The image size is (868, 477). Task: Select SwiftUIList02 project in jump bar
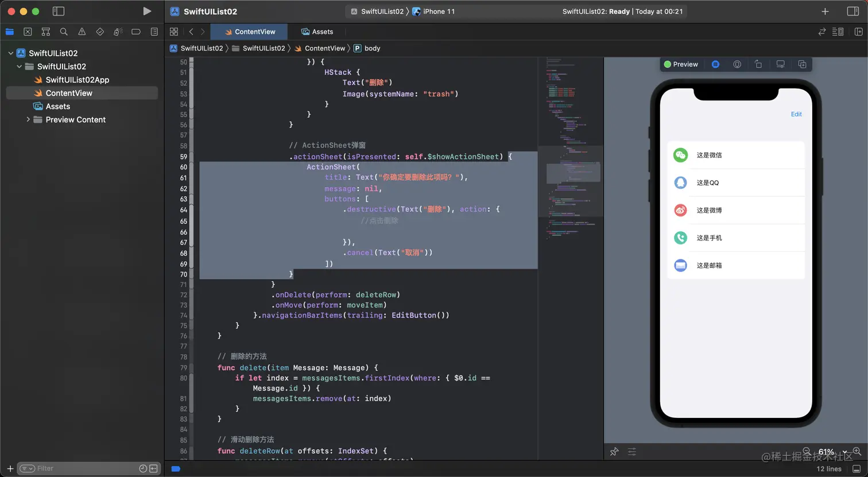coord(196,48)
